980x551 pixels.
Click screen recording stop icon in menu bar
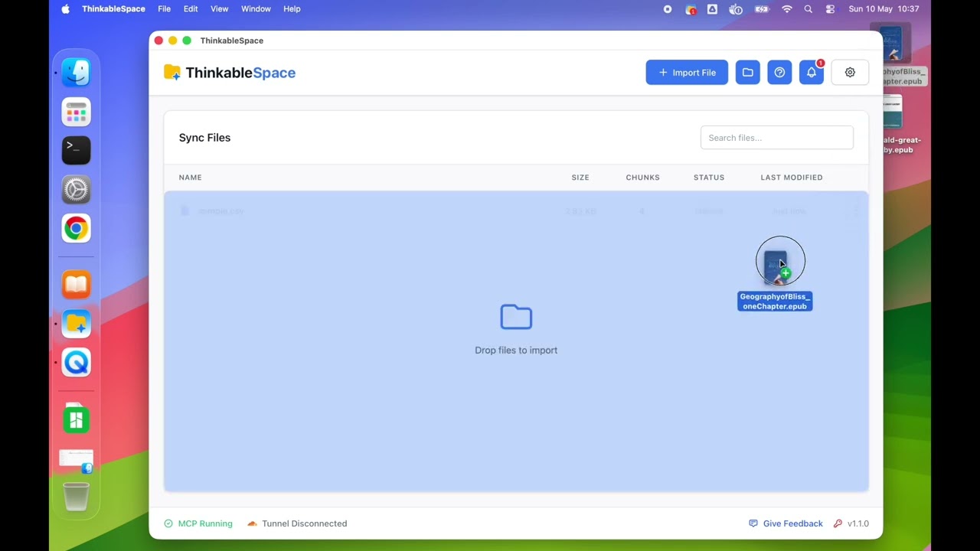668,9
